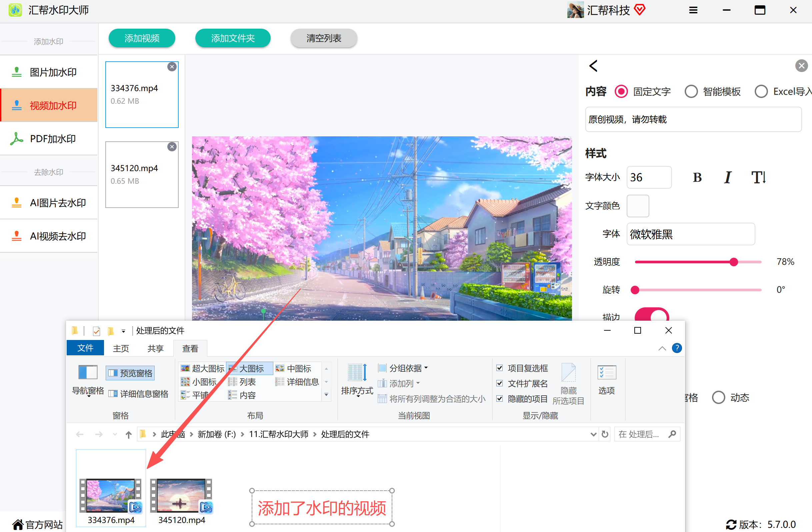Open AI视频去水印 tool
This screenshot has width=812, height=532.
point(49,236)
